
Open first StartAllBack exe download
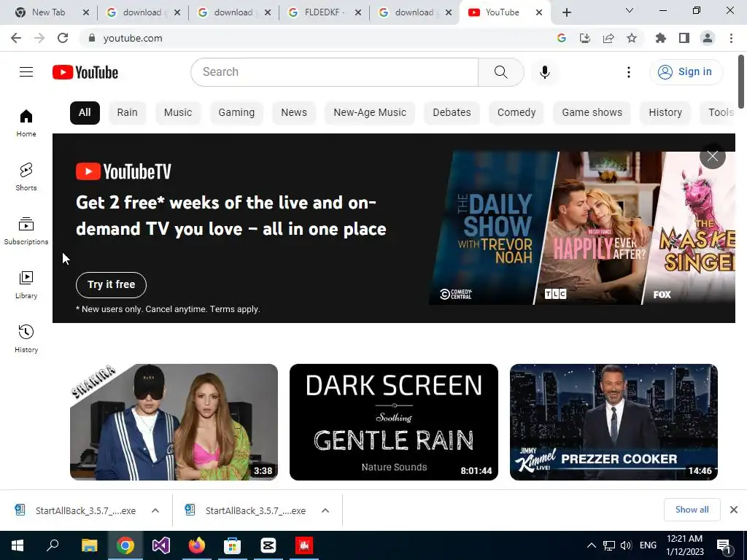[x=75, y=510]
